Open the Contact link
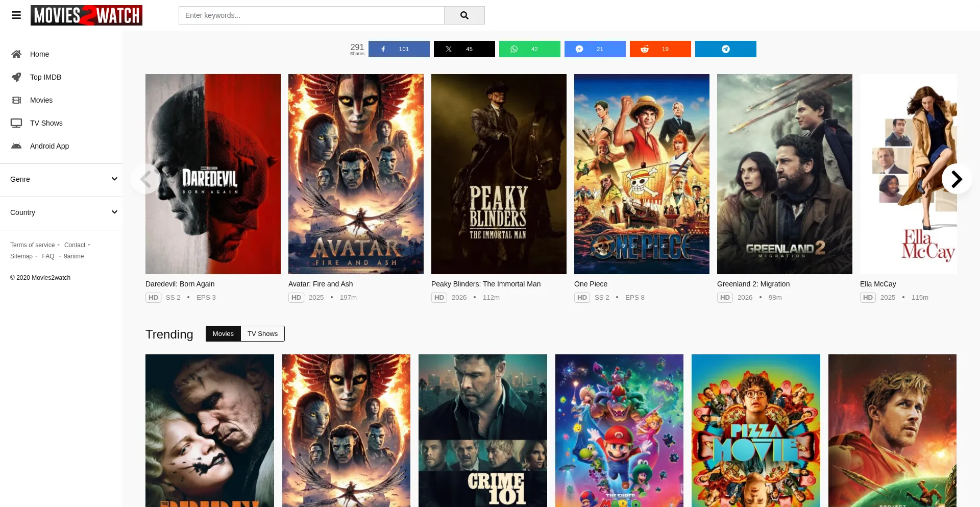 (x=75, y=245)
